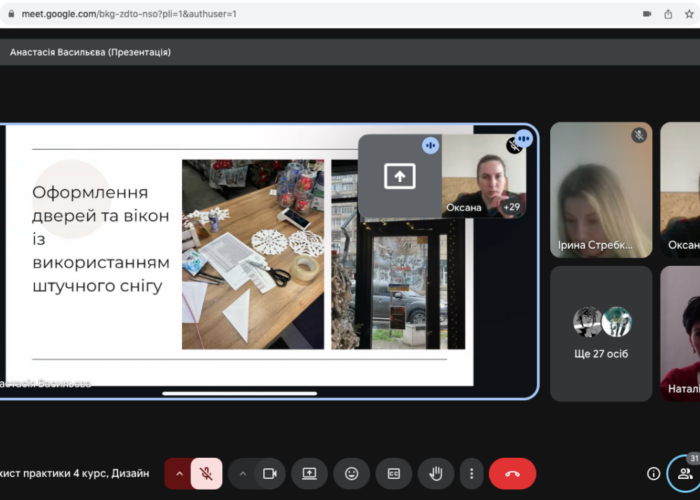Expand audio settings arrow beside microphone

180,473
